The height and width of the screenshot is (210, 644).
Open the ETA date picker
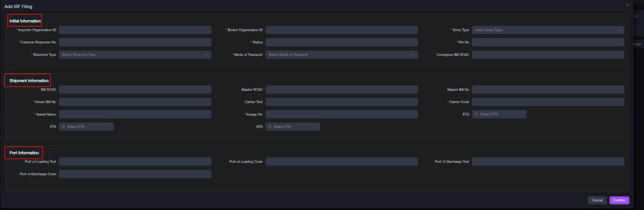[x=86, y=127]
